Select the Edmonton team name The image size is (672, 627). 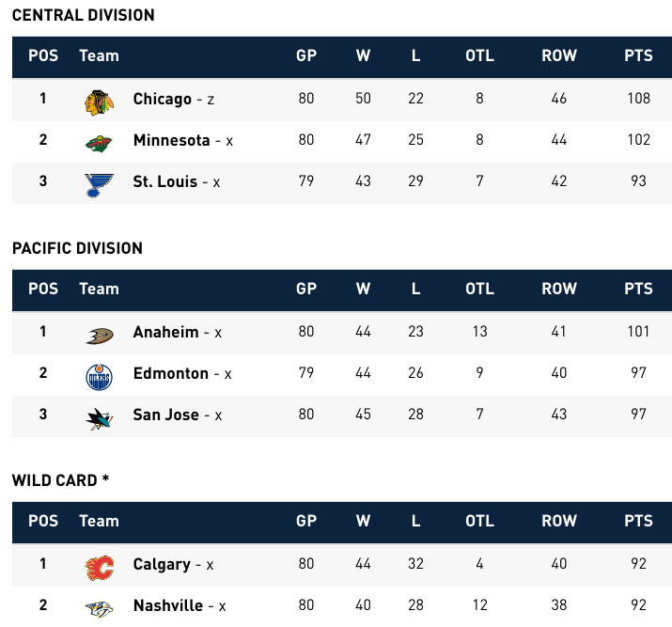click(x=170, y=373)
